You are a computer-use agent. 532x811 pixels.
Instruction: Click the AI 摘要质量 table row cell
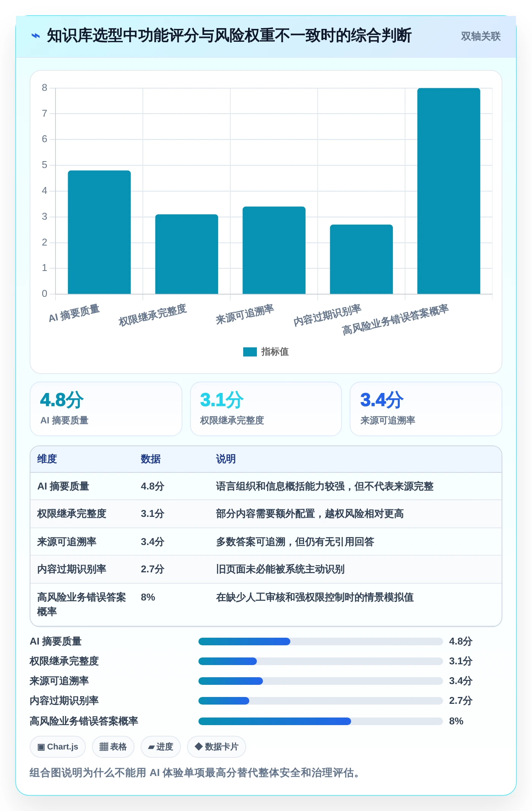click(63, 486)
